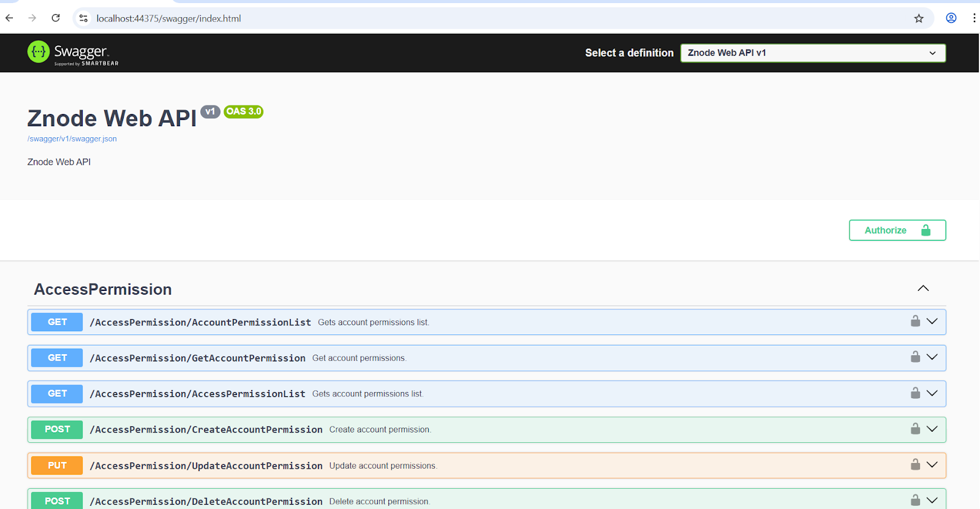Screen dimensions: 980x509
Task: Open the definition dropdown Znode Web API v1
Action: tap(813, 53)
